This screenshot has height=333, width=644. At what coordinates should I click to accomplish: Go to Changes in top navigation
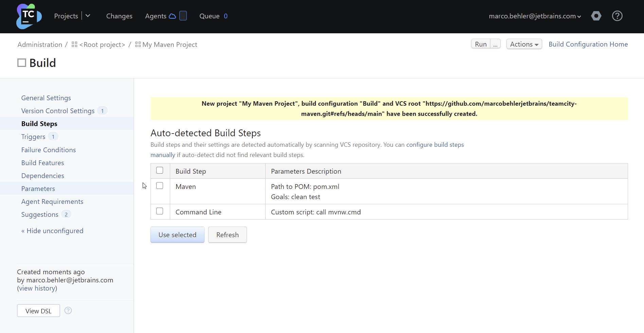(x=119, y=16)
